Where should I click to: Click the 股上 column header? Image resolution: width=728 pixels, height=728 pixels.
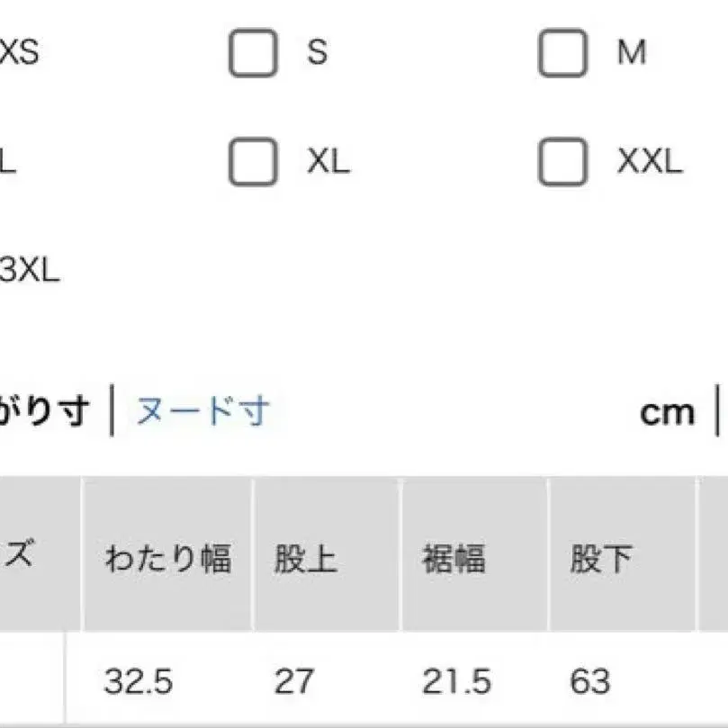(x=305, y=559)
